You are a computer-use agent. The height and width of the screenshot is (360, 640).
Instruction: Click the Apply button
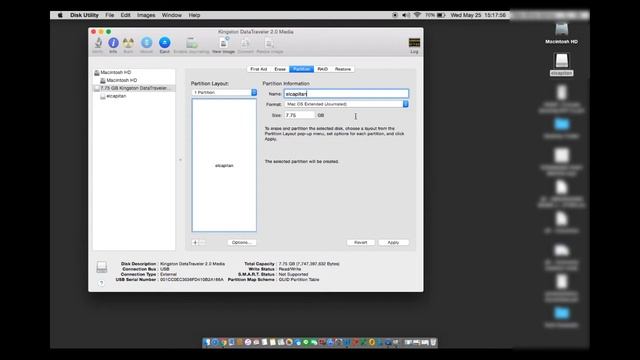[393, 242]
